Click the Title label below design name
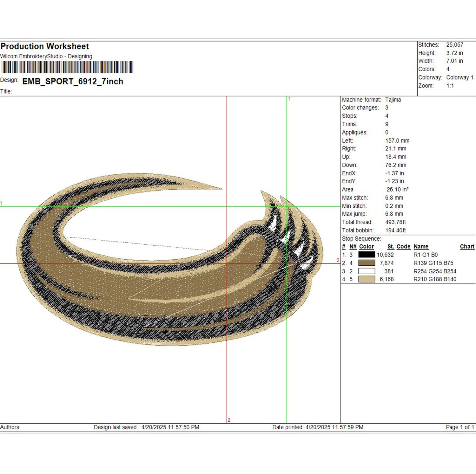Image resolution: width=476 pixels, height=474 pixels. [x=6, y=92]
